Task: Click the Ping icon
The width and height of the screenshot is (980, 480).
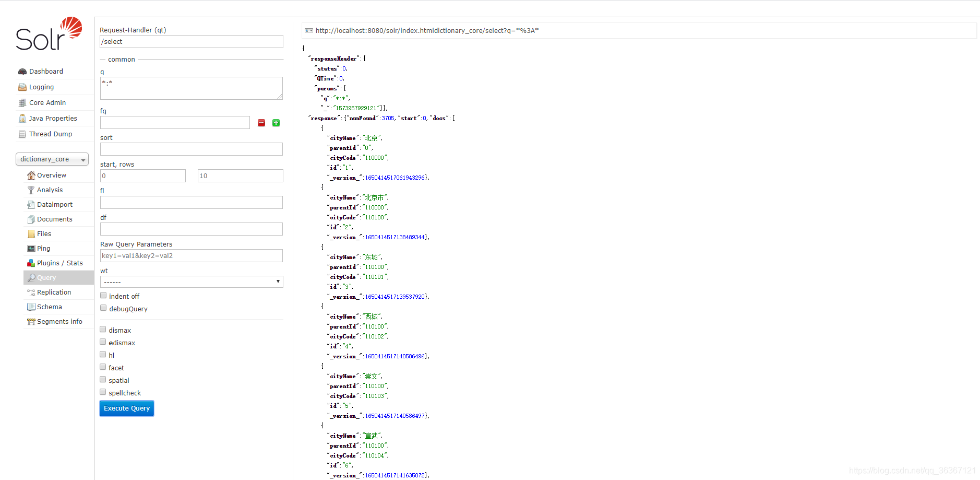Action: point(31,249)
